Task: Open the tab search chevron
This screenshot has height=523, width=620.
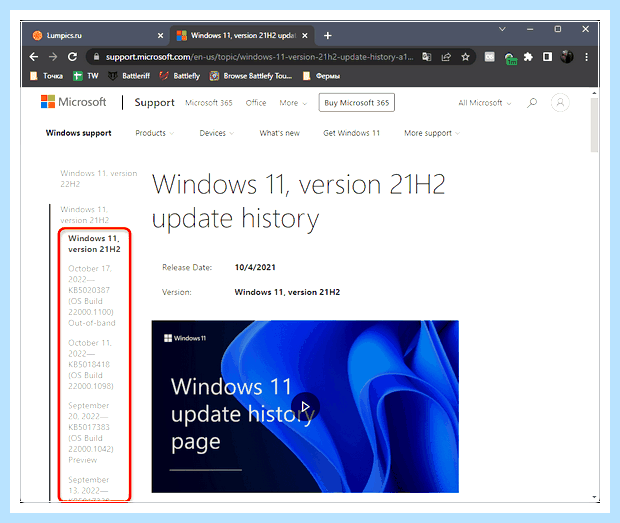Action: tap(502, 29)
